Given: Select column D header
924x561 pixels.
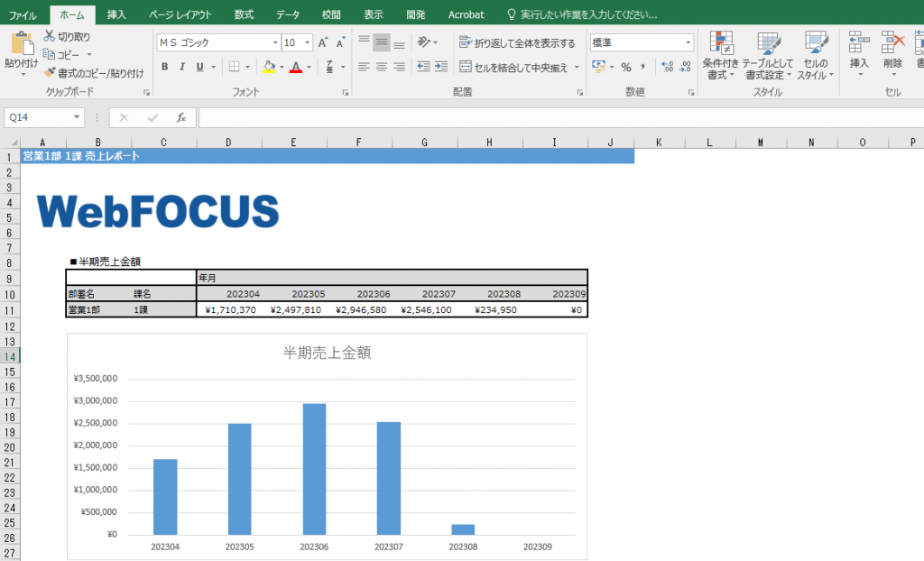Looking at the screenshot, I should tap(228, 142).
